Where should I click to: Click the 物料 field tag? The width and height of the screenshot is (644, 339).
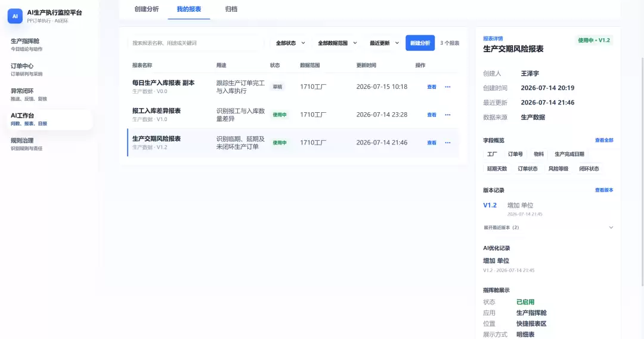(538, 154)
